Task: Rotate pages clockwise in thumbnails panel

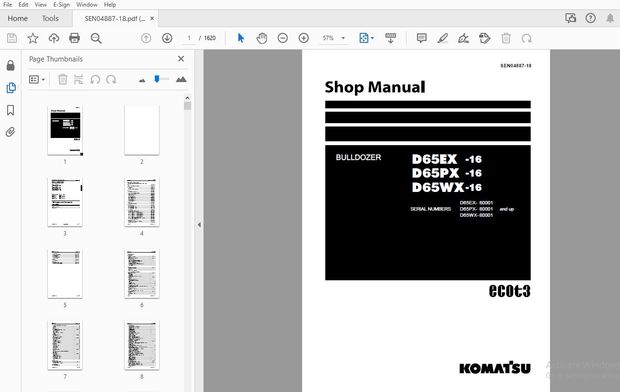Action: click(x=111, y=80)
